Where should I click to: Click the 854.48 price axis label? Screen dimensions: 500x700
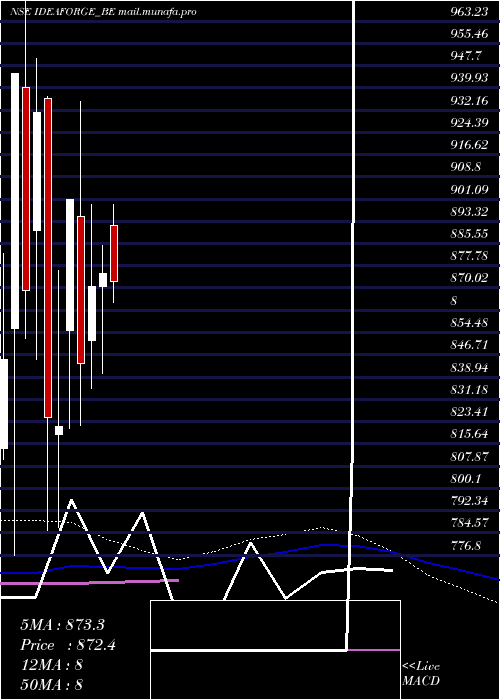tap(469, 323)
